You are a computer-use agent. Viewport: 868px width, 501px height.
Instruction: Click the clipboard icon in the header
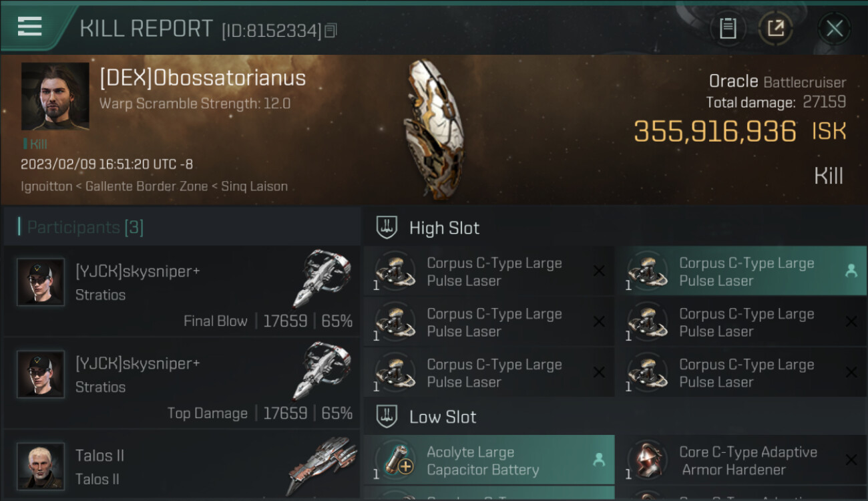[728, 28]
